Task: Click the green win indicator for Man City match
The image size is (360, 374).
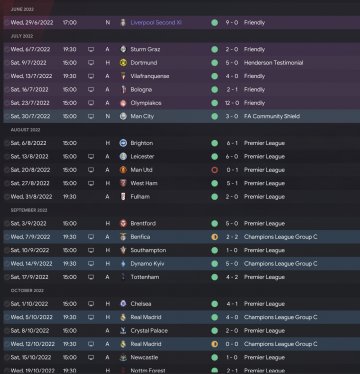Action: (215, 116)
